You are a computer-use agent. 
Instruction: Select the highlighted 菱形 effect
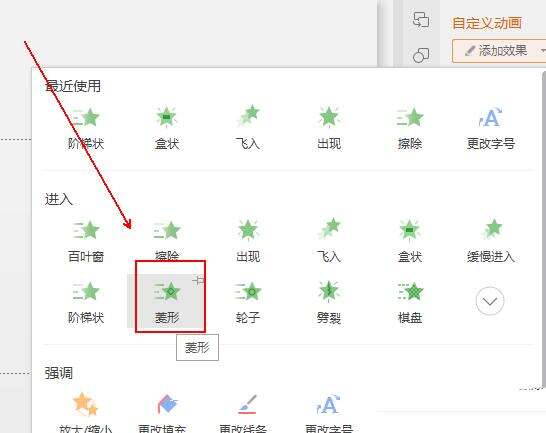167,302
